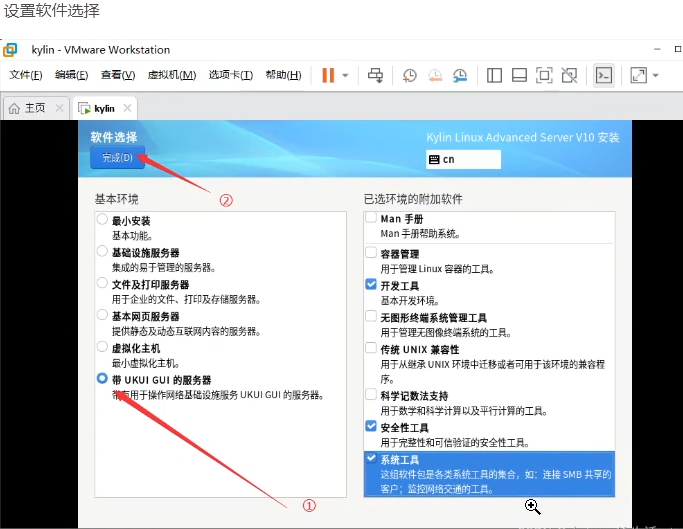Viewport: 683px width, 529px height.
Task: Uncheck the 开发工具 checkbox
Action: point(371,284)
